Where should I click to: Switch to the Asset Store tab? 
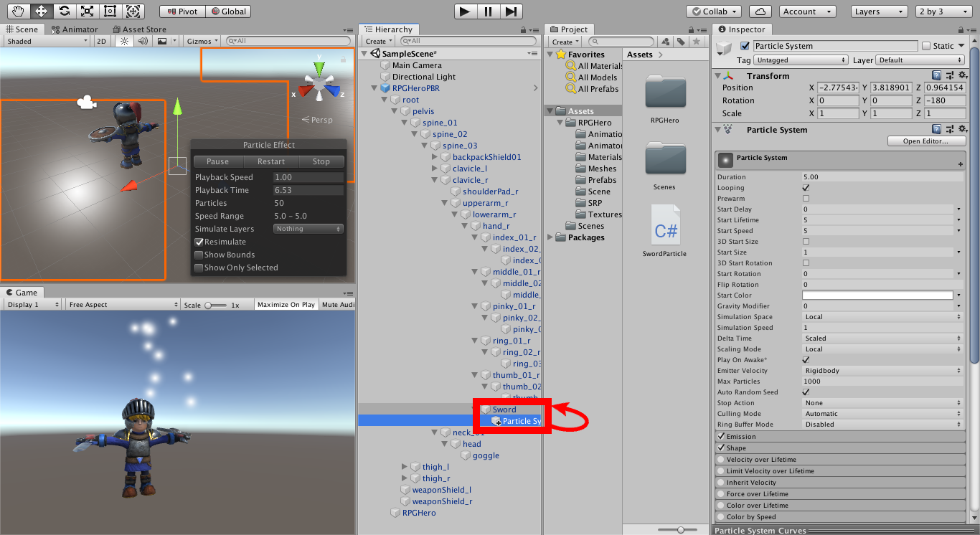point(139,29)
